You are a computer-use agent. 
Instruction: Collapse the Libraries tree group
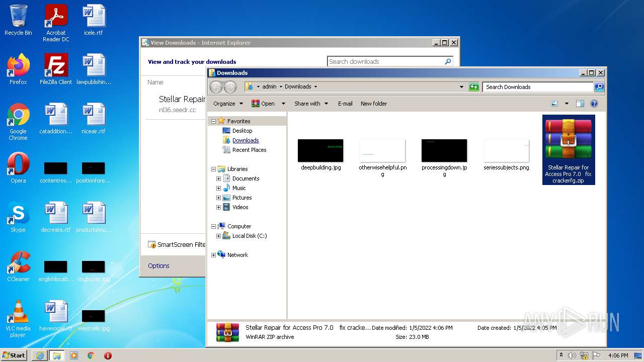(x=213, y=169)
